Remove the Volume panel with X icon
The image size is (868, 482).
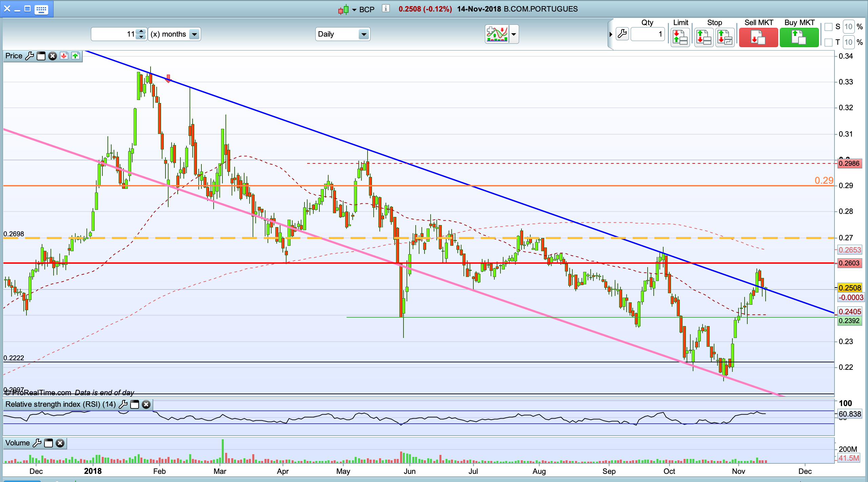[60, 443]
